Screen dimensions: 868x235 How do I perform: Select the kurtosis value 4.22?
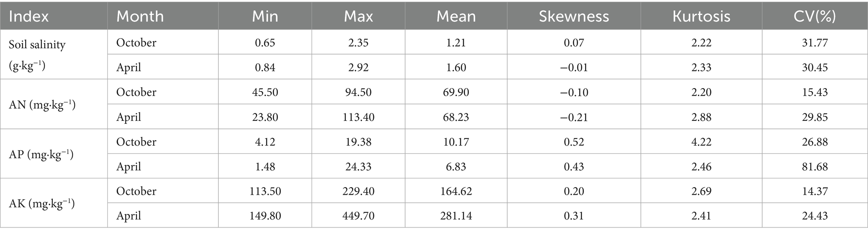pos(701,142)
